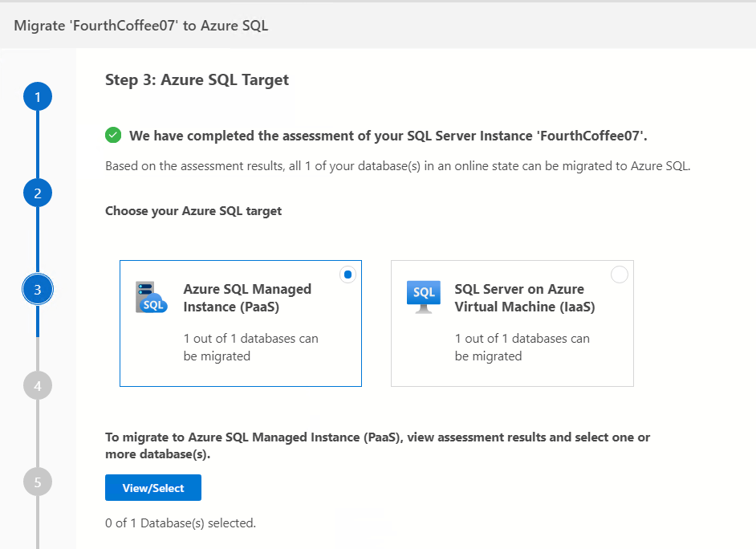The height and width of the screenshot is (549, 756).
Task: Click the green assessment complete checkmark
Action: pos(113,135)
